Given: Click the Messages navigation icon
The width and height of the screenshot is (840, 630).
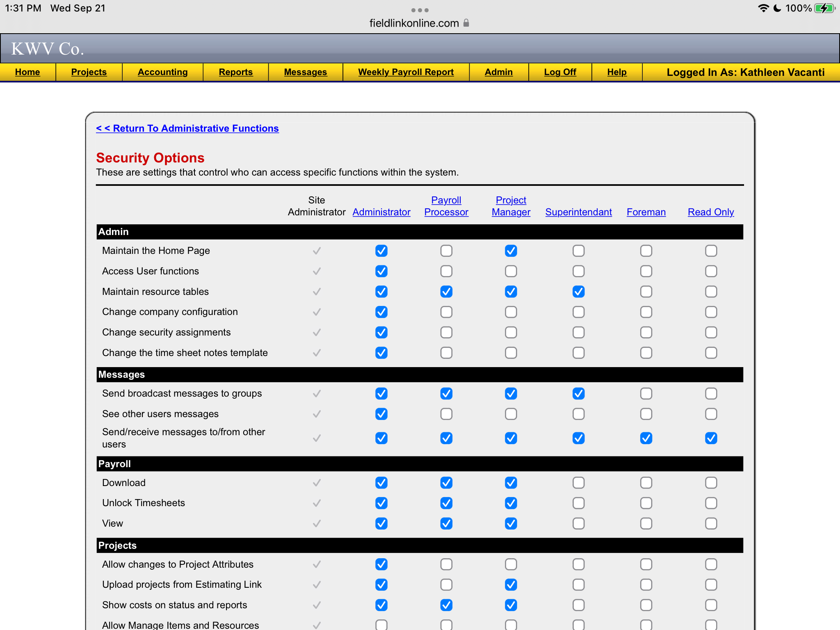Looking at the screenshot, I should tap(306, 72).
